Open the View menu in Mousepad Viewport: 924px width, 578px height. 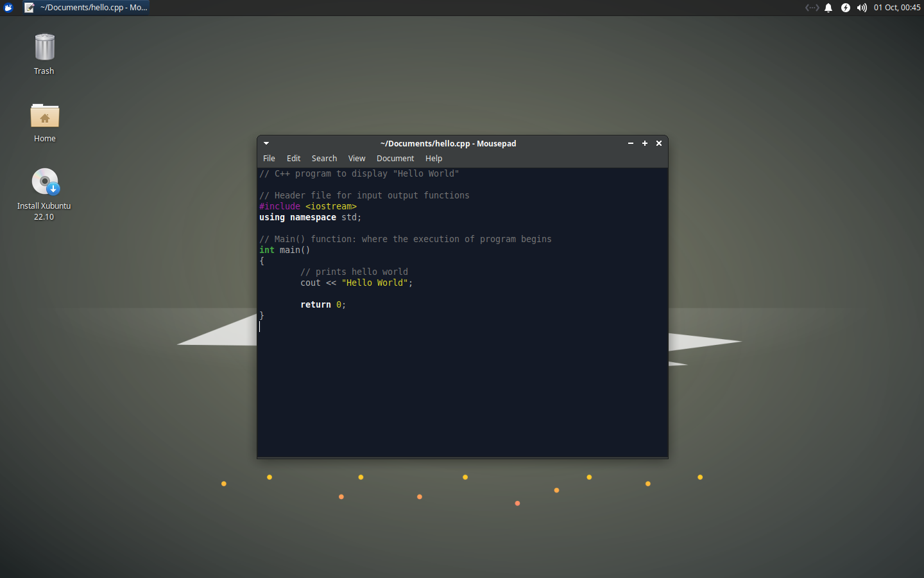357,158
